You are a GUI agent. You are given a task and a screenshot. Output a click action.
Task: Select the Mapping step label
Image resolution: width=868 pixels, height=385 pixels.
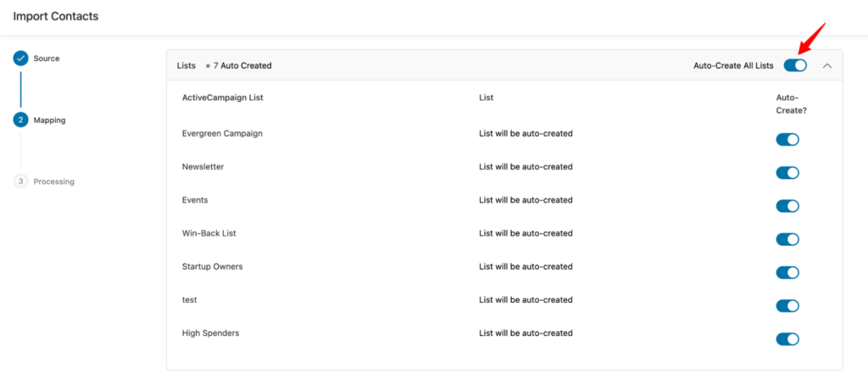(49, 120)
